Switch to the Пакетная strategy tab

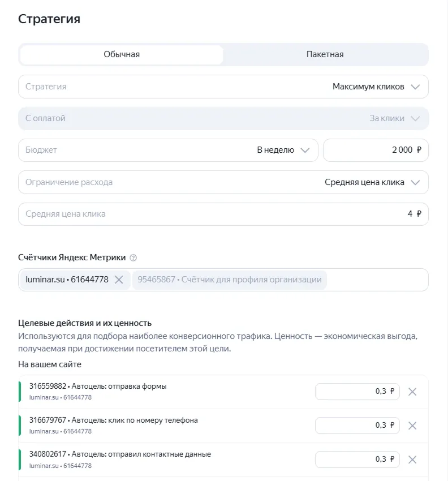coord(325,55)
